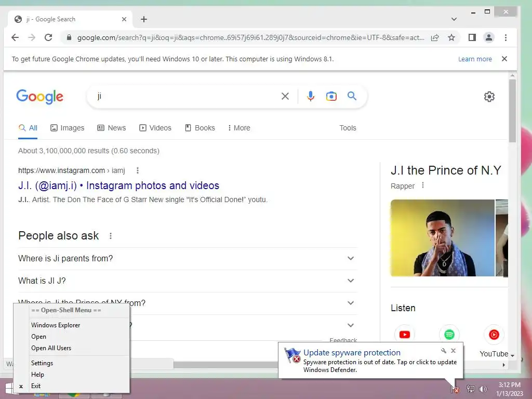Viewport: 532px width, 399px height.
Task: Open notification options wrench icon
Action: click(443, 351)
